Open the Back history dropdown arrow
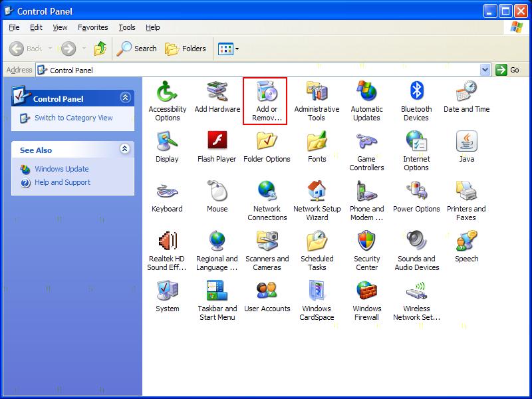 coord(51,49)
